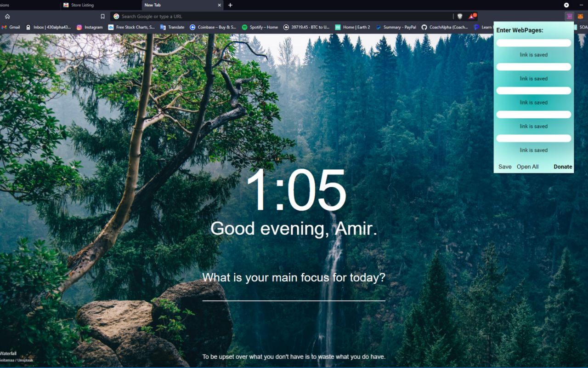Open the 39719.45 - BTC to U... bookmark

tap(306, 27)
